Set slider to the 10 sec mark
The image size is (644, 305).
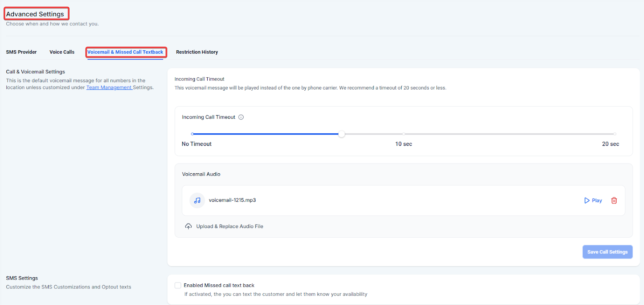403,134
